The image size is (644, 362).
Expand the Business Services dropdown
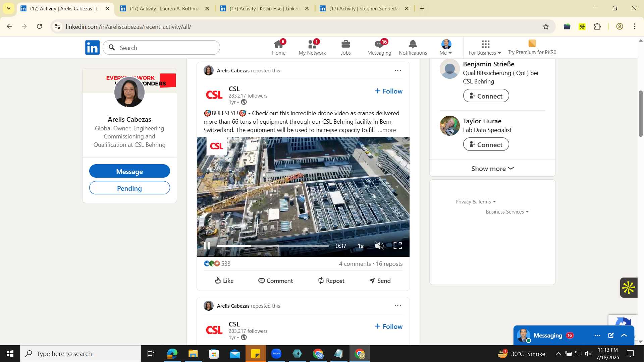[507, 212]
